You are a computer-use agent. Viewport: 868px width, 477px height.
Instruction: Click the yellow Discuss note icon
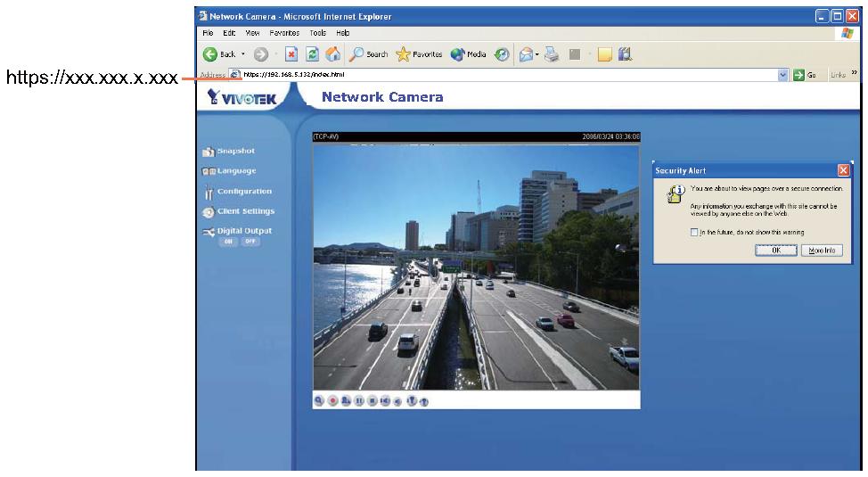[x=604, y=54]
